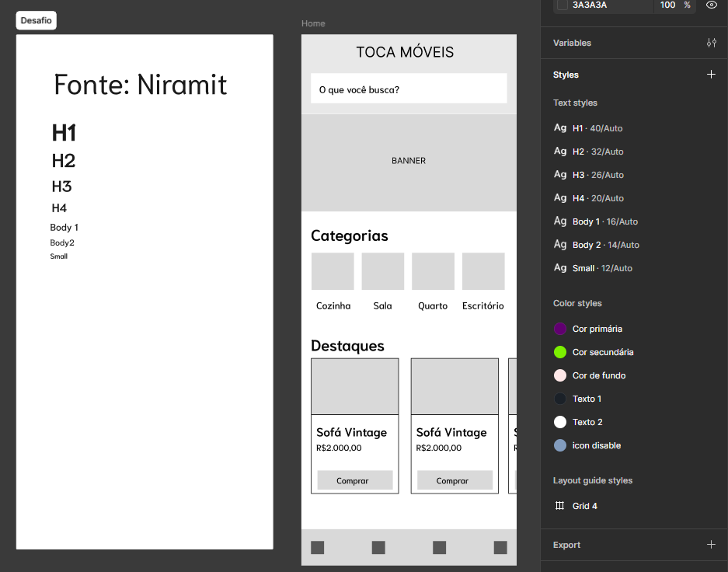728x572 pixels.
Task: Select the Grid 4 layout guide icon
Action: pos(559,506)
